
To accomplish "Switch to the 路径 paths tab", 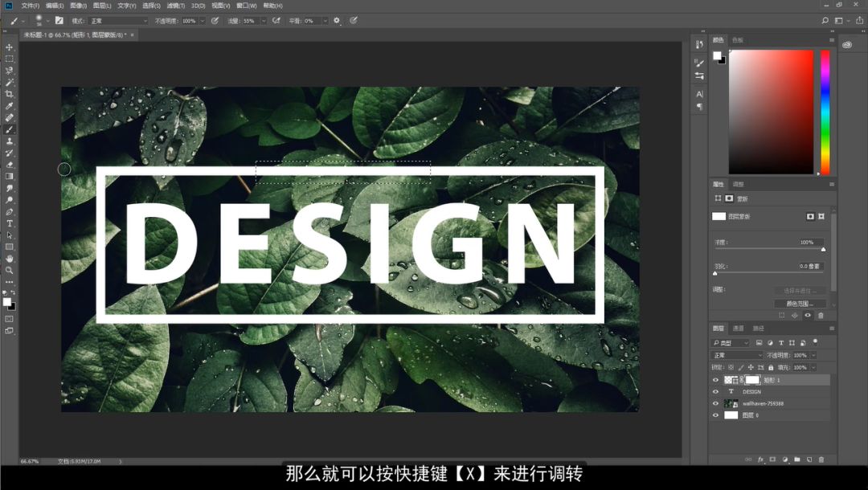I will [x=759, y=329].
